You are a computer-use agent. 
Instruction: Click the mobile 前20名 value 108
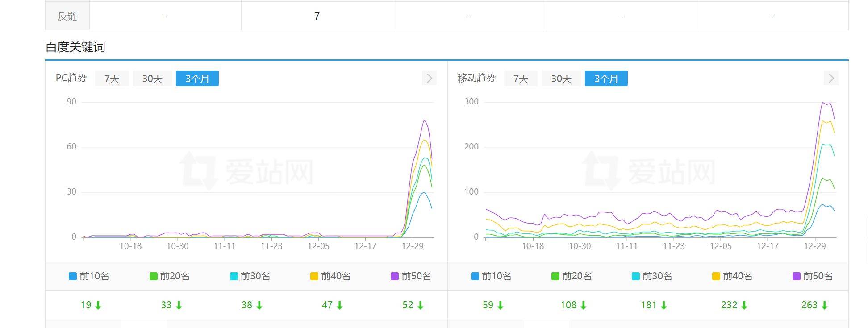click(x=568, y=305)
